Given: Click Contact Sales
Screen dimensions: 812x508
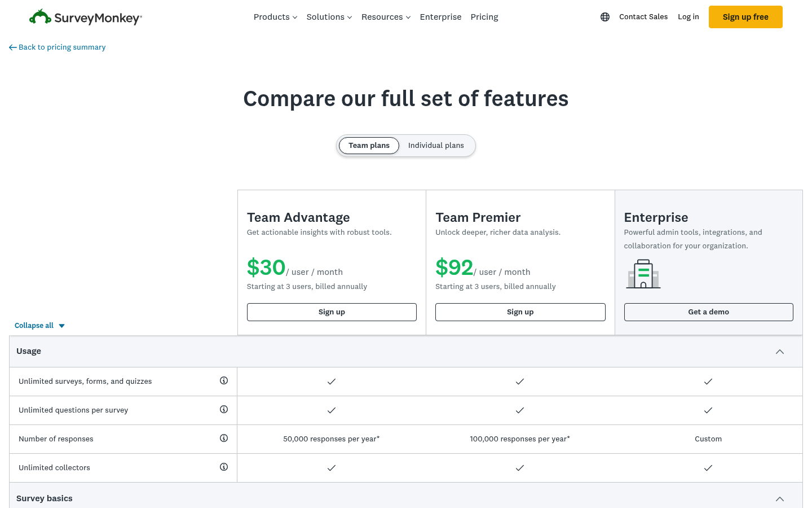Looking at the screenshot, I should click(643, 17).
